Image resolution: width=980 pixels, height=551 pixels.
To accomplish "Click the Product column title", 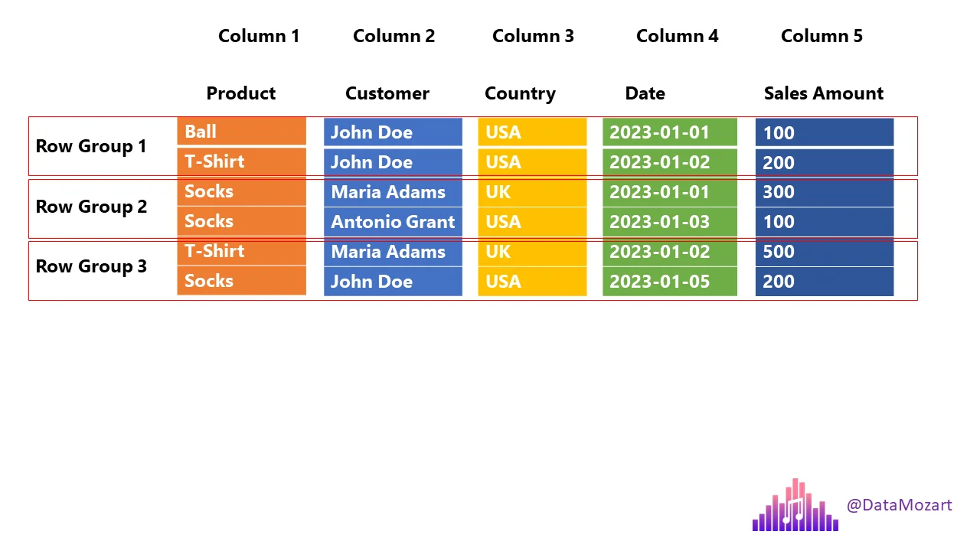I will 241,93.
